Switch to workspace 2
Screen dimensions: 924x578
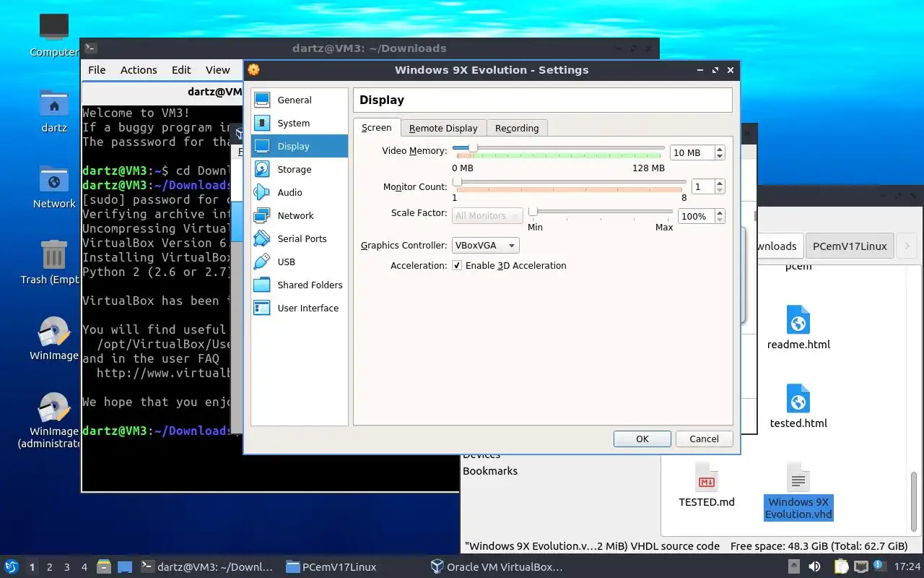click(50, 567)
